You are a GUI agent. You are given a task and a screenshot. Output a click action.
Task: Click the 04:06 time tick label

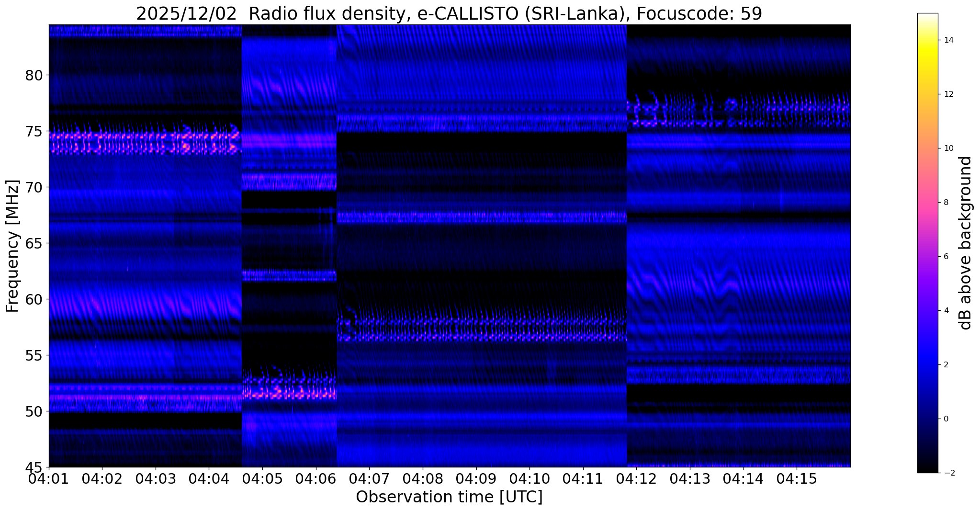tap(316, 478)
